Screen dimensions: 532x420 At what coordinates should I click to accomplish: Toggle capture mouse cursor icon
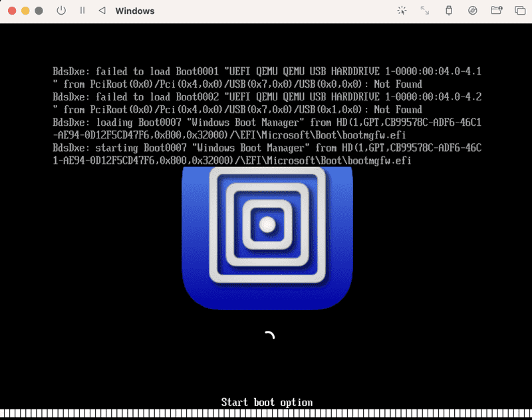tap(402, 11)
